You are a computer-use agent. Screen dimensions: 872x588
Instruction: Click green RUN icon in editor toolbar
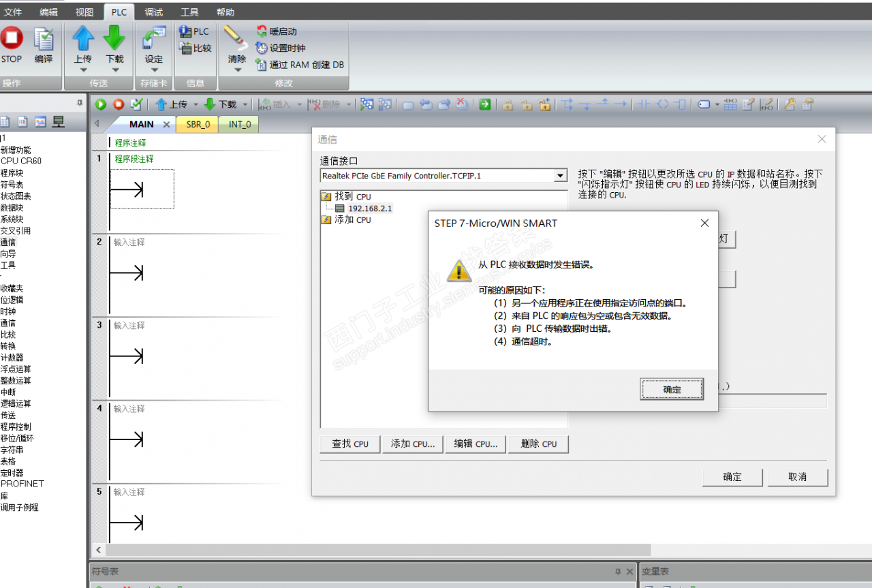(101, 104)
